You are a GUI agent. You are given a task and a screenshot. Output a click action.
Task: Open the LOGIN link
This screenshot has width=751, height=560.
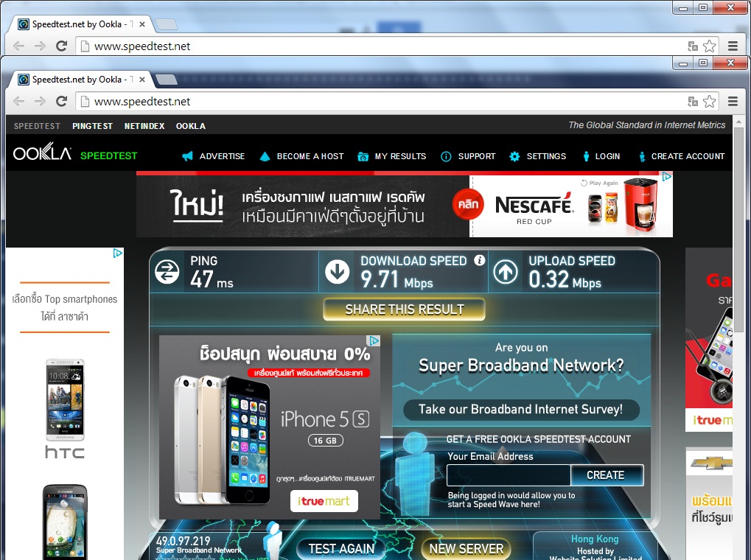(607, 156)
